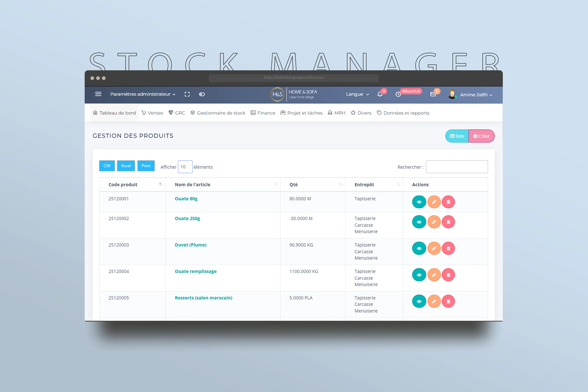588x392 pixels.
Task: Delete product Ouate 250g
Action: pos(448,222)
